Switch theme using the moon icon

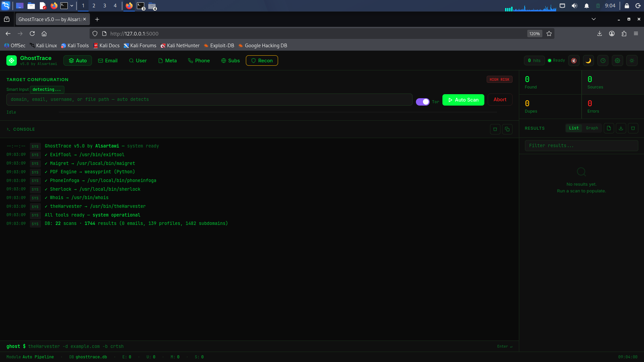(x=588, y=61)
